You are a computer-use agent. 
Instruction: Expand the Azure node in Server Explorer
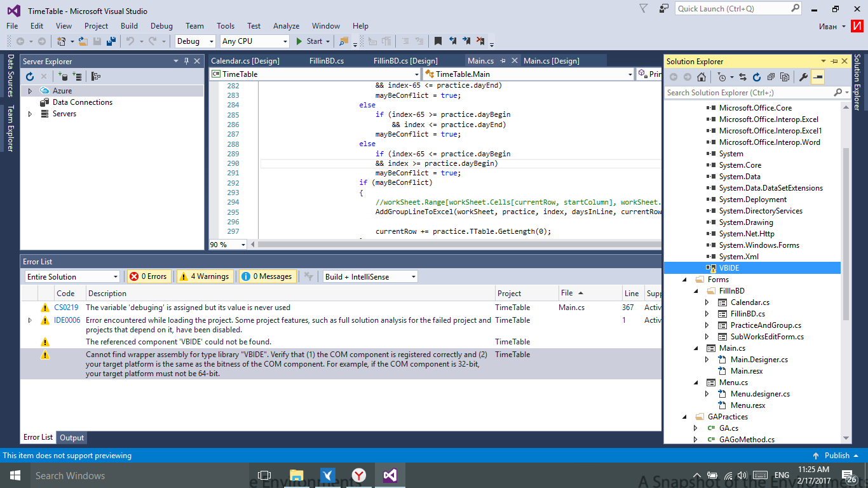[29, 91]
